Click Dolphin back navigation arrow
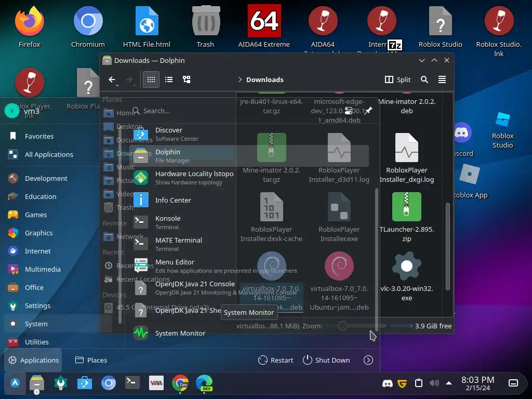Screen dimensions: 532x399 [x=112, y=79]
